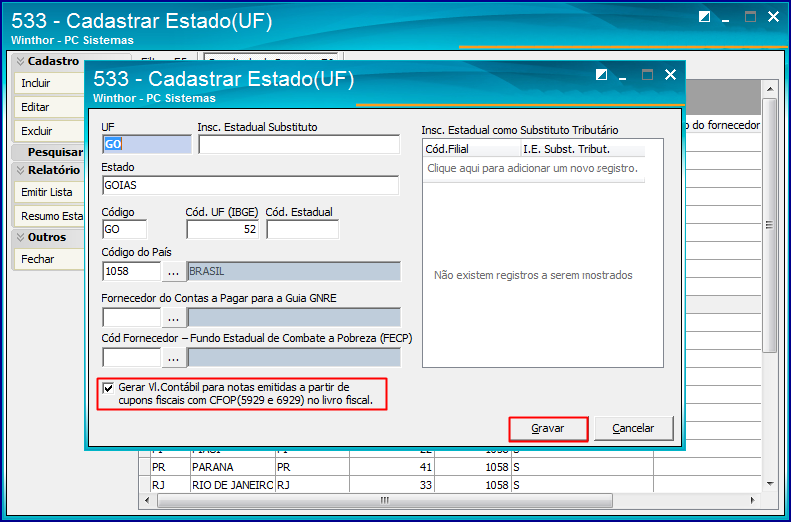The image size is (791, 522).
Task: Click to add a new registro row
Action: click(533, 168)
